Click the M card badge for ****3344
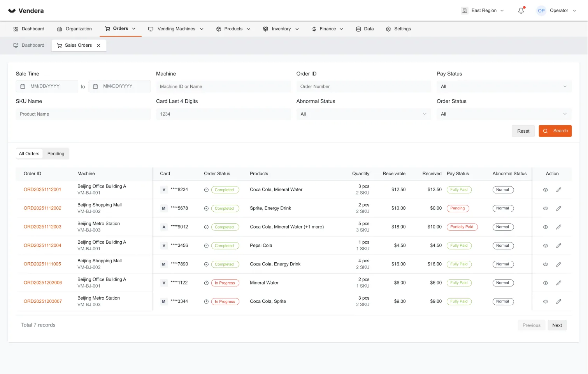This screenshot has height=374, width=588. coord(164,302)
